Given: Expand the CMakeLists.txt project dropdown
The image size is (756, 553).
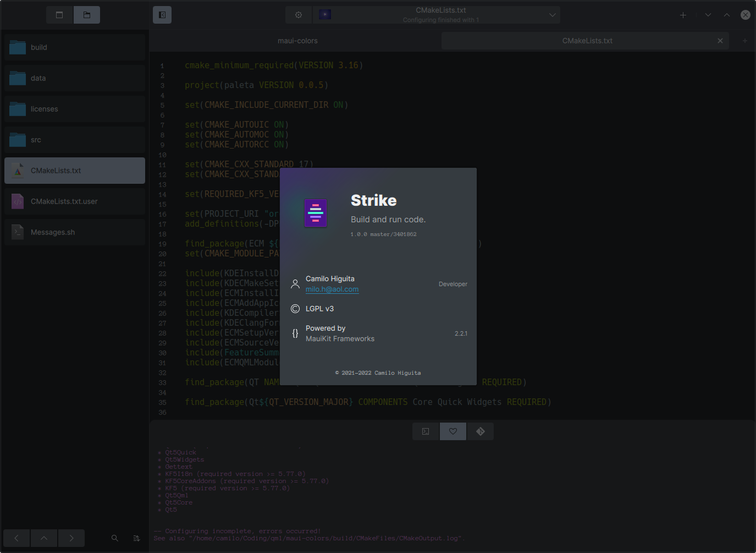Looking at the screenshot, I should (553, 15).
